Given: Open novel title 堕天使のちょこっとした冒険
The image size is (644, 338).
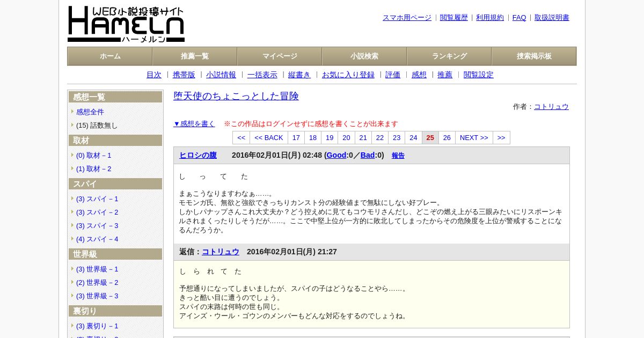Looking at the screenshot, I should click(236, 96).
